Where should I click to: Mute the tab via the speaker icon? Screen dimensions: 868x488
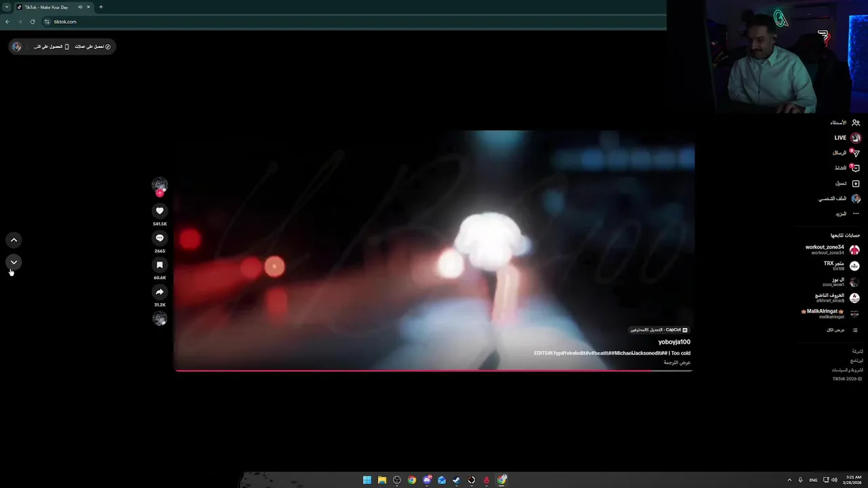(80, 7)
